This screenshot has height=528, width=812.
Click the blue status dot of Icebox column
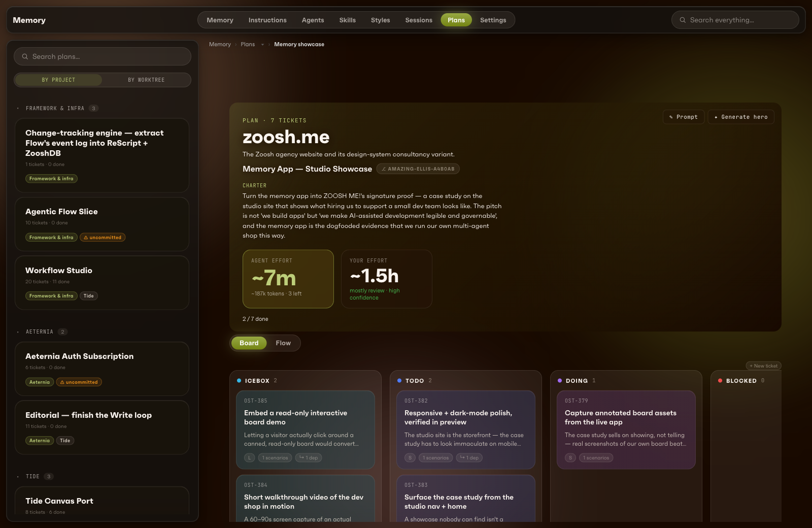[x=239, y=381]
